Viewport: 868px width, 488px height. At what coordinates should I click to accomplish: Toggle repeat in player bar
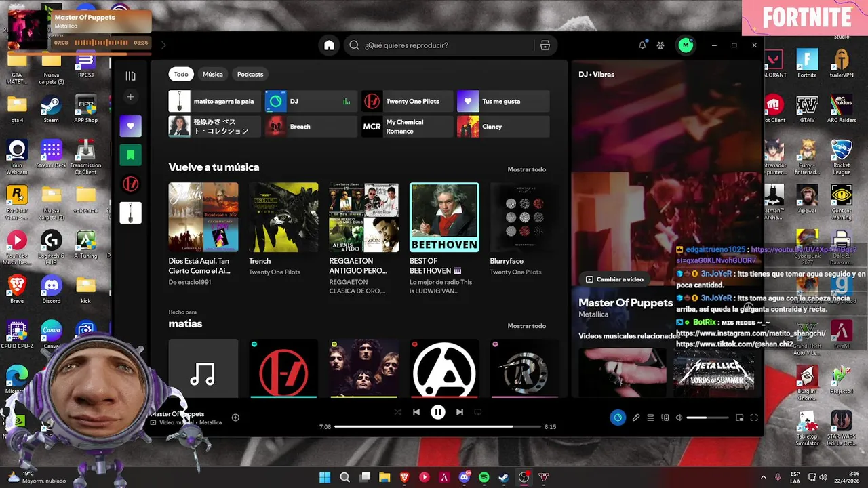[x=478, y=412]
